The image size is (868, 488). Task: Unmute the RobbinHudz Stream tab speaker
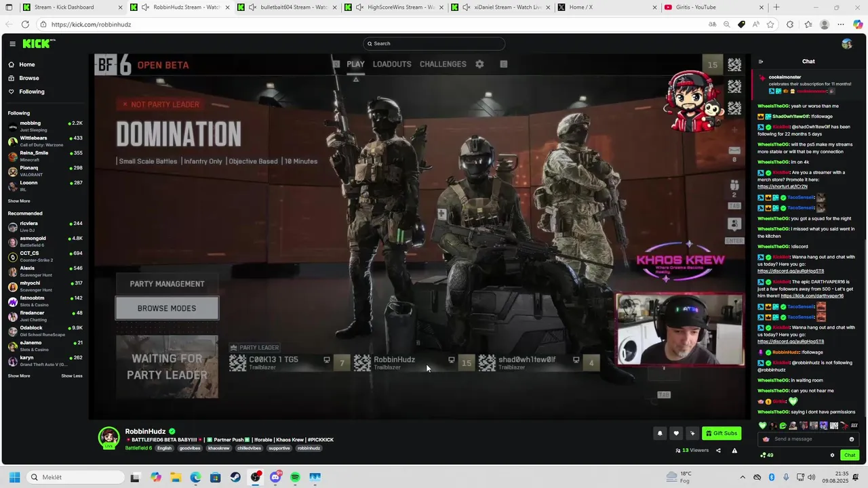(145, 7)
